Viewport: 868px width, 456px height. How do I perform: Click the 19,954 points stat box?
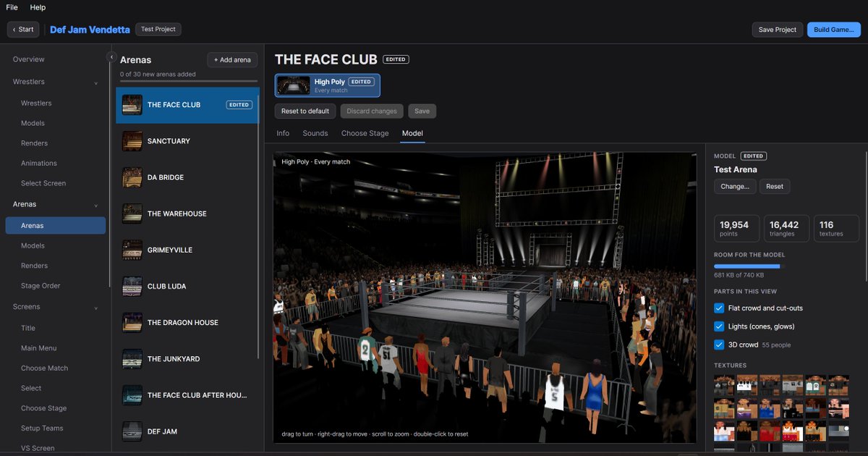coord(736,228)
